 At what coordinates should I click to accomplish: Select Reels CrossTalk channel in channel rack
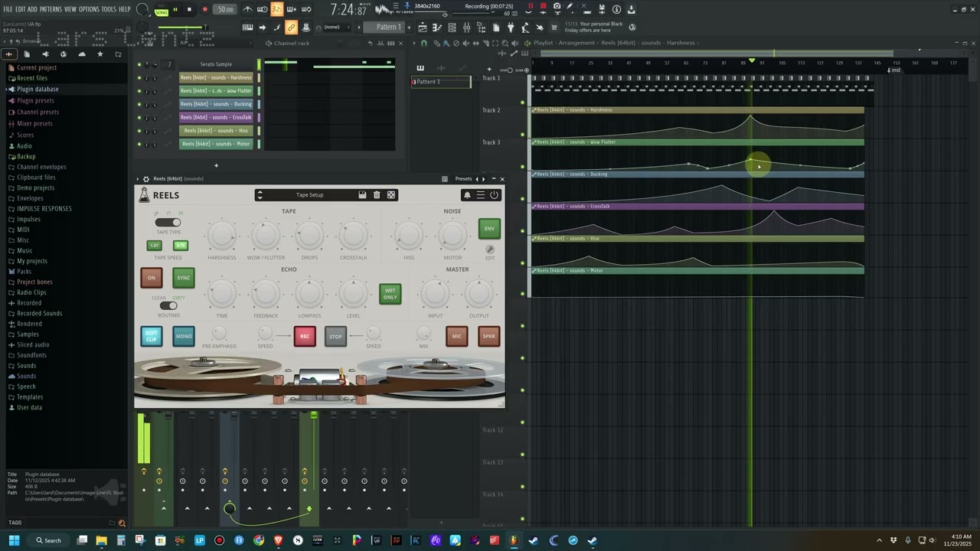216,117
